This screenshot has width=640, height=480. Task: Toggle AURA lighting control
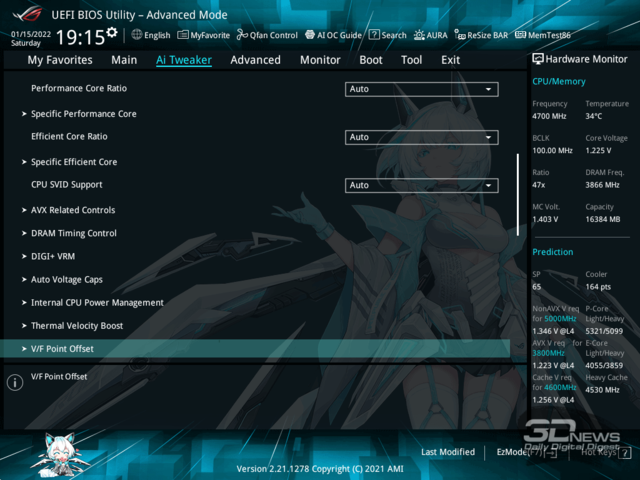431,35
